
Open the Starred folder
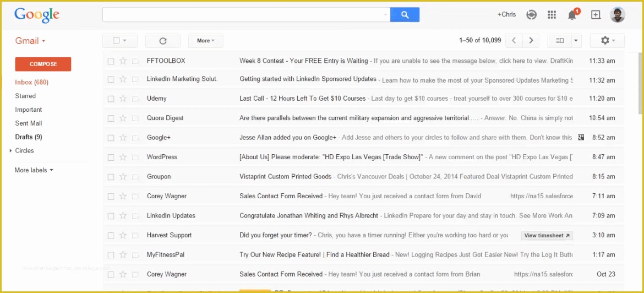tap(25, 96)
